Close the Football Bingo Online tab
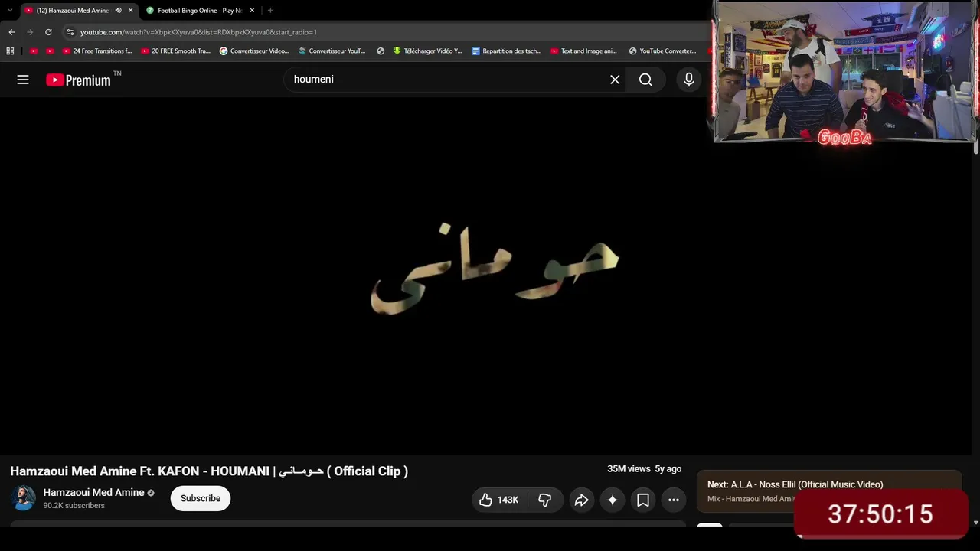Screen dimensions: 980x551 tap(252, 11)
